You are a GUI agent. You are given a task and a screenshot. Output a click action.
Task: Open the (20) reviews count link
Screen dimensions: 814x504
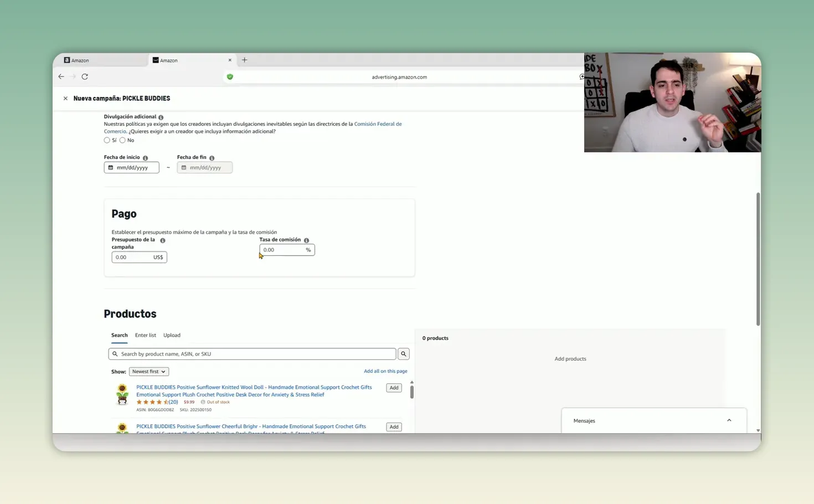point(173,402)
